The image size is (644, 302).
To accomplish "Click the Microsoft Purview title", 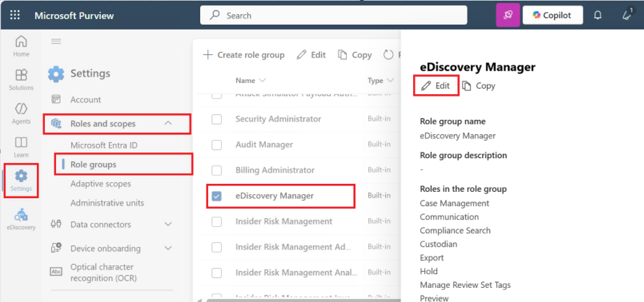I will click(74, 15).
